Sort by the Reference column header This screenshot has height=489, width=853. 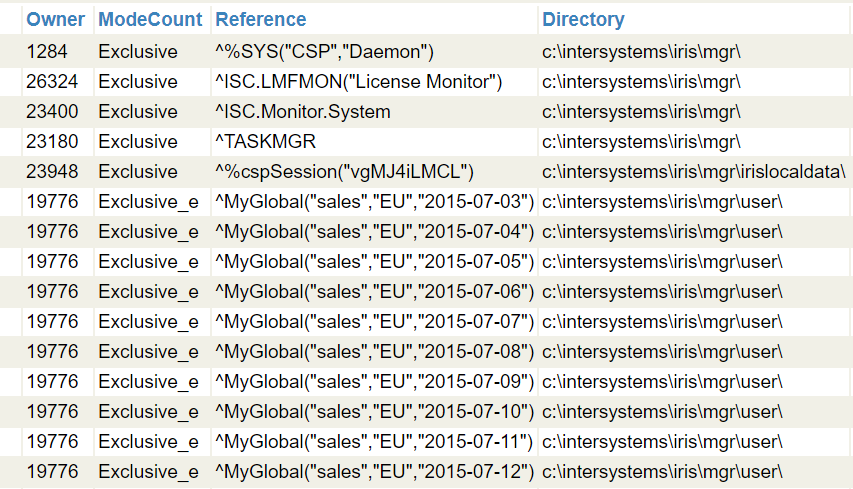click(261, 19)
